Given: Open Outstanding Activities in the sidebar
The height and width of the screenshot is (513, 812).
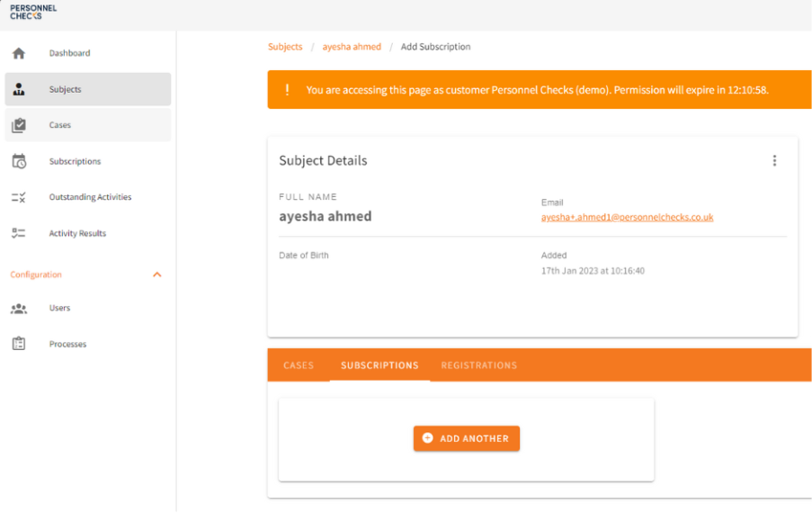Looking at the screenshot, I should point(88,197).
